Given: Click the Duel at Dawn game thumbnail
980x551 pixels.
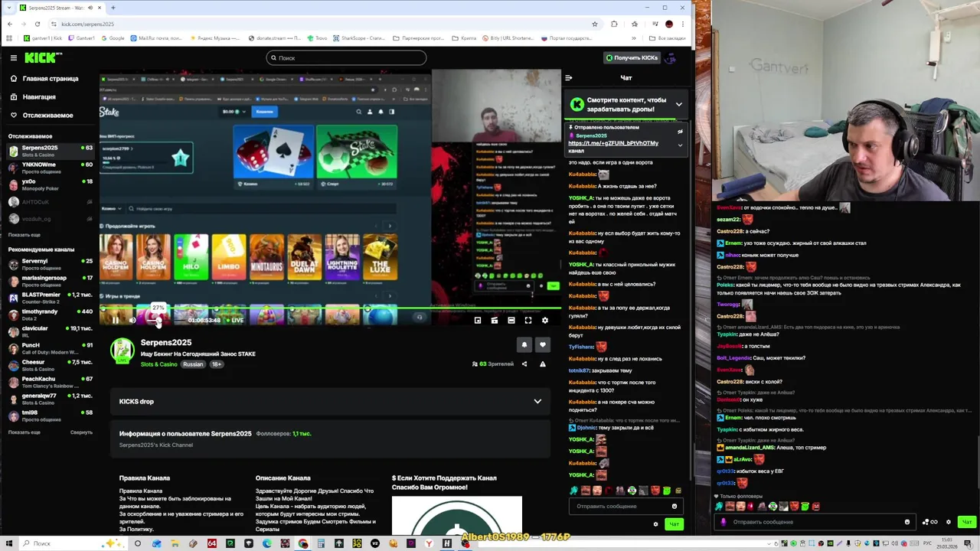Looking at the screenshot, I should (x=304, y=258).
